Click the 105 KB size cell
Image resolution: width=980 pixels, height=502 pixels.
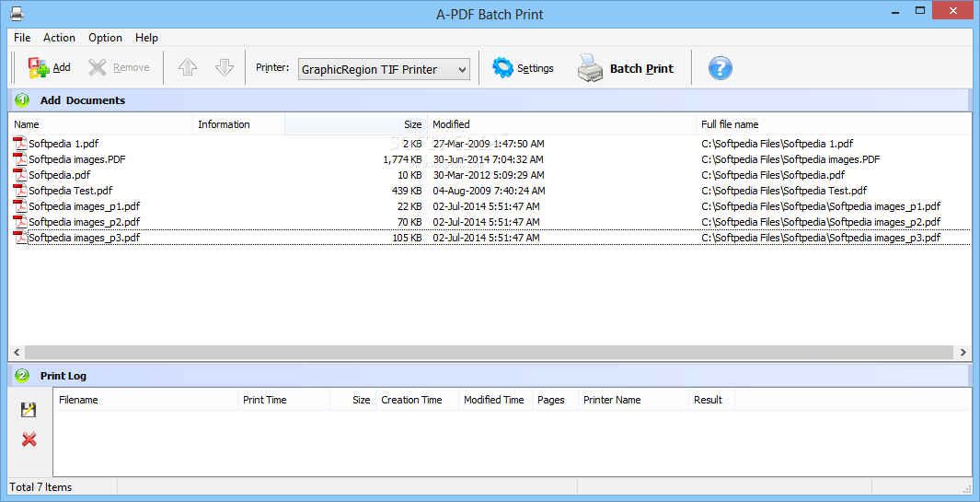406,238
